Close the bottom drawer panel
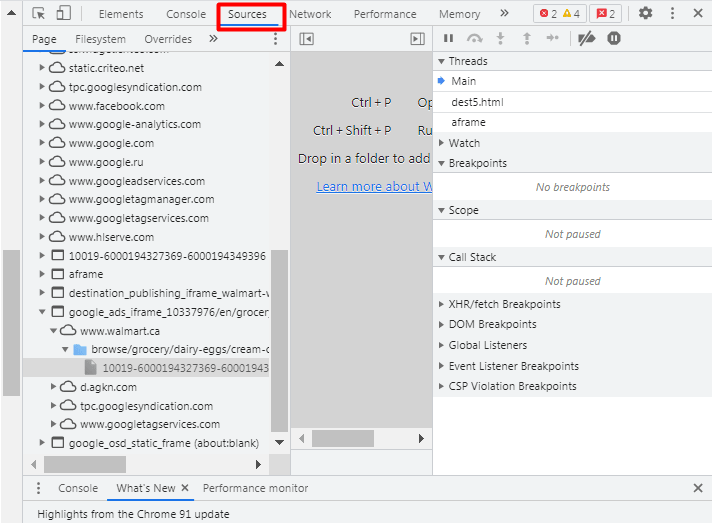 click(x=698, y=488)
